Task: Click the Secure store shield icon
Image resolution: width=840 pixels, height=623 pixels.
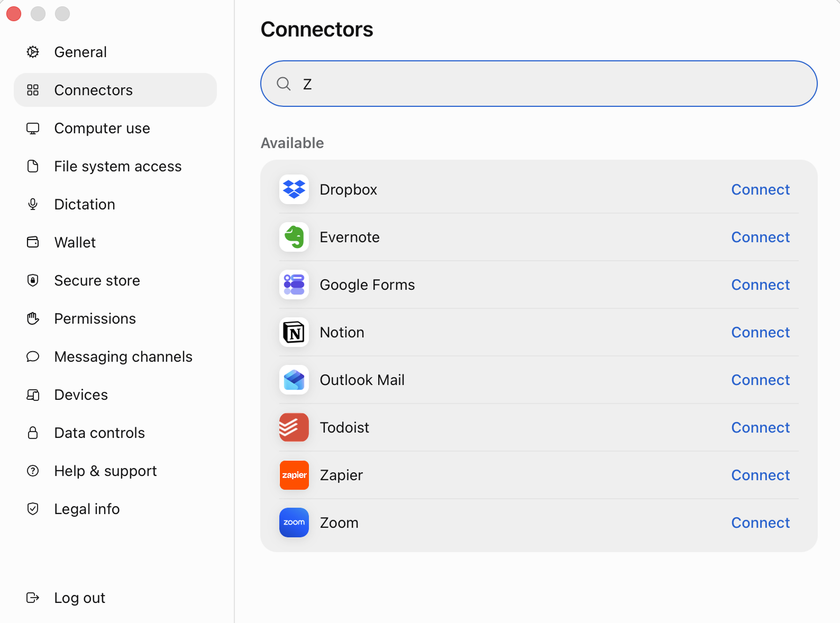Action: tap(33, 280)
